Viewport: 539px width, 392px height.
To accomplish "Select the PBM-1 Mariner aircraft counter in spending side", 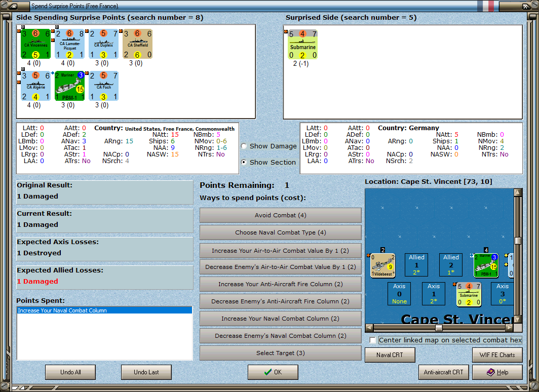I will (70, 86).
